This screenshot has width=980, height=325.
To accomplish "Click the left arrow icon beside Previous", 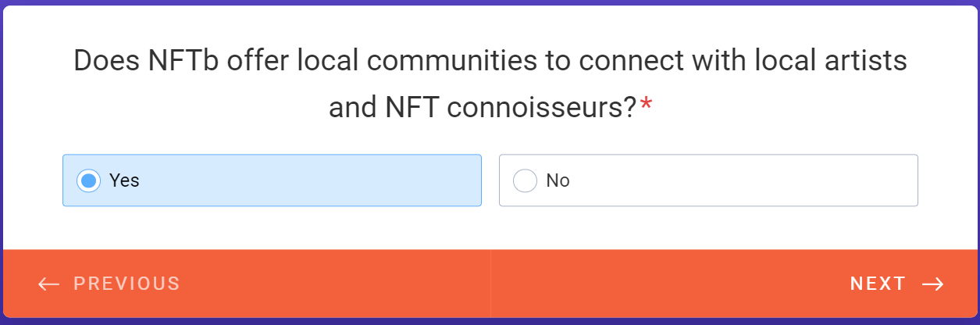I will pyautogui.click(x=48, y=284).
